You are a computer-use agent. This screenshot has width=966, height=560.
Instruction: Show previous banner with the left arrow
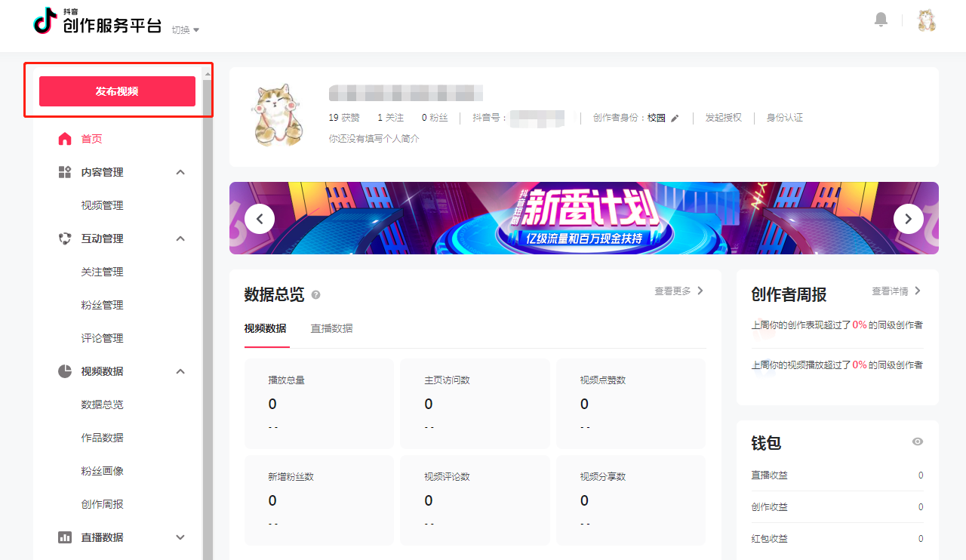coord(260,219)
